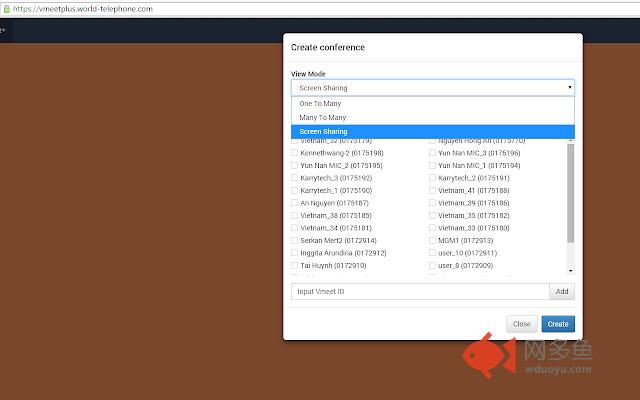Check Tai Huynh (0172910)
The height and width of the screenshot is (400, 640).
[x=294, y=265]
